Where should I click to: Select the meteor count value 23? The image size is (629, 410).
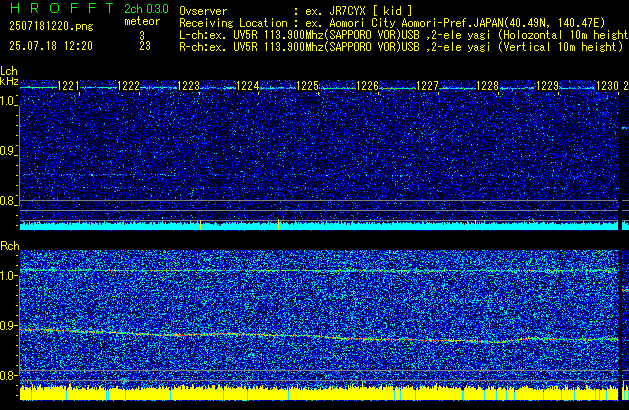point(145,46)
